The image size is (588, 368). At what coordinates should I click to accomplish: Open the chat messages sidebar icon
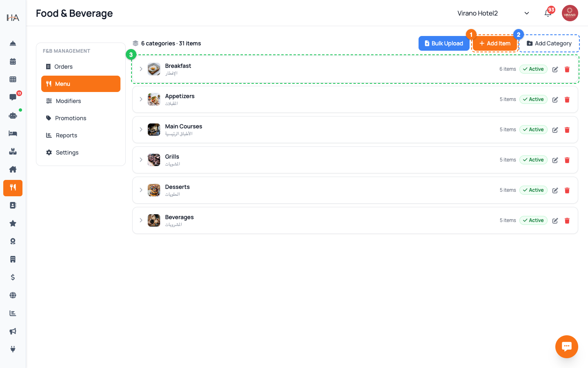[13, 97]
